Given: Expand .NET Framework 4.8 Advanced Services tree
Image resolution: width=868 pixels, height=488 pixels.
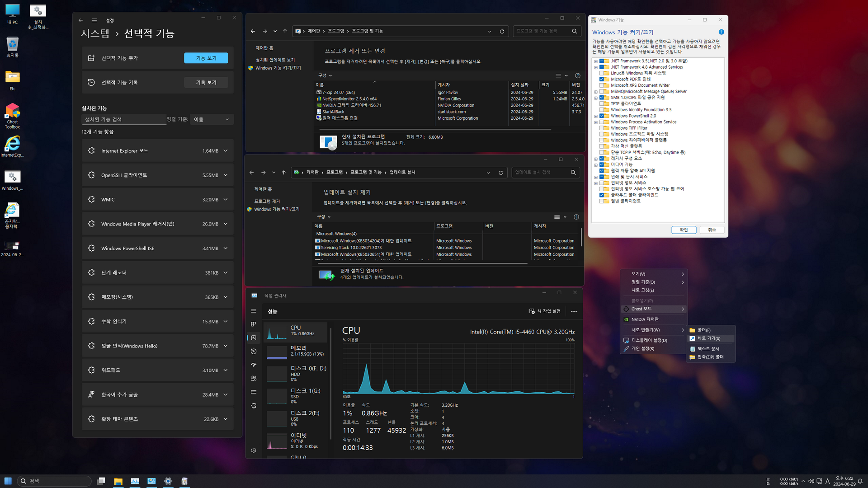Looking at the screenshot, I should (x=595, y=67).
